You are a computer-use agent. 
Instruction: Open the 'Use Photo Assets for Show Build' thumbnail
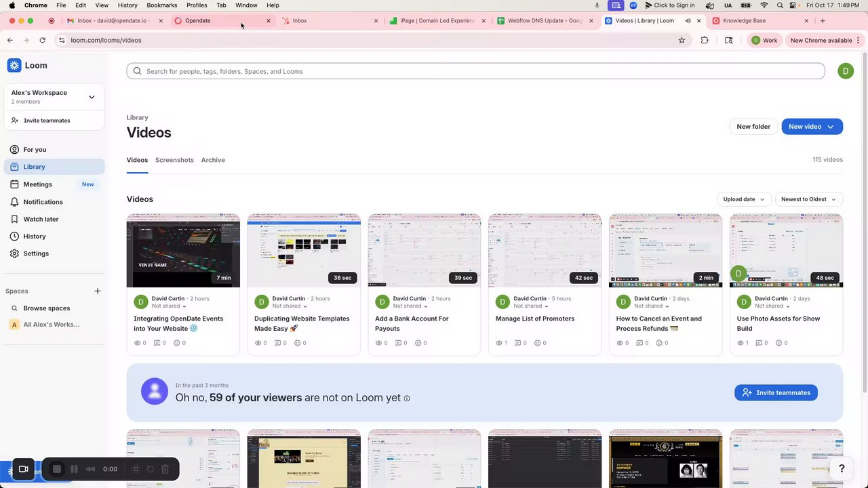[x=786, y=251]
